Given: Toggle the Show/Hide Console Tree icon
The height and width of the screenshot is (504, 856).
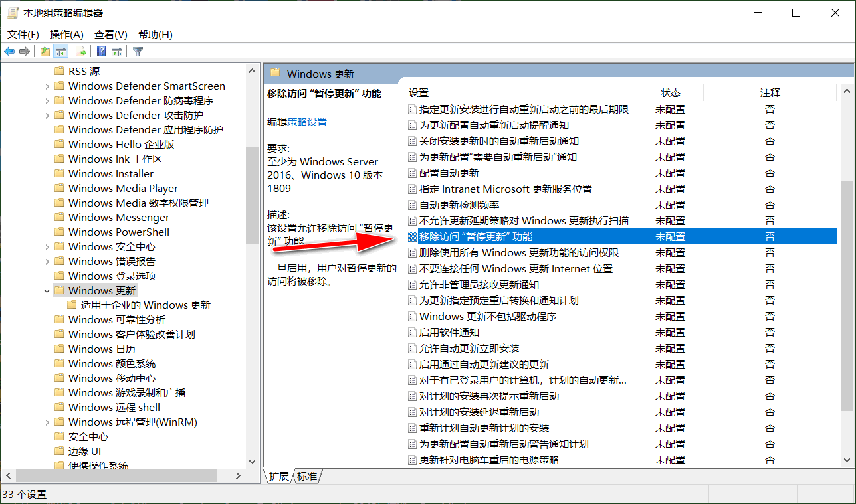Looking at the screenshot, I should [x=60, y=52].
